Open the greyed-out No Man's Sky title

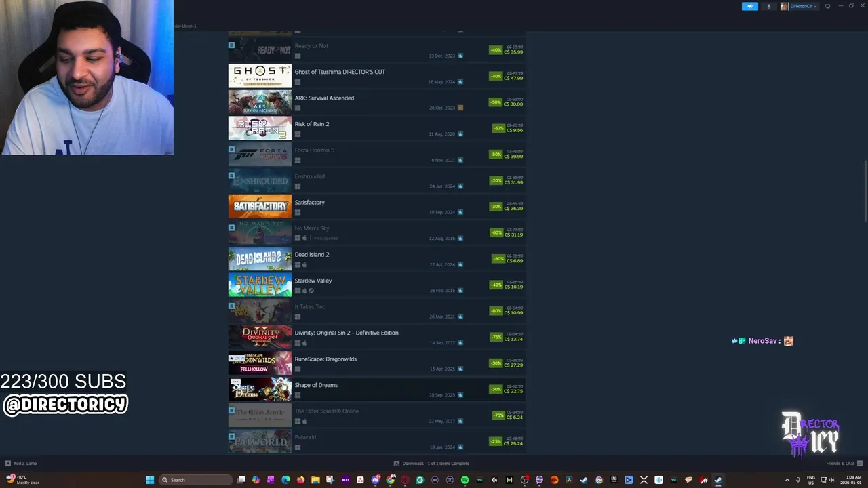click(x=312, y=228)
